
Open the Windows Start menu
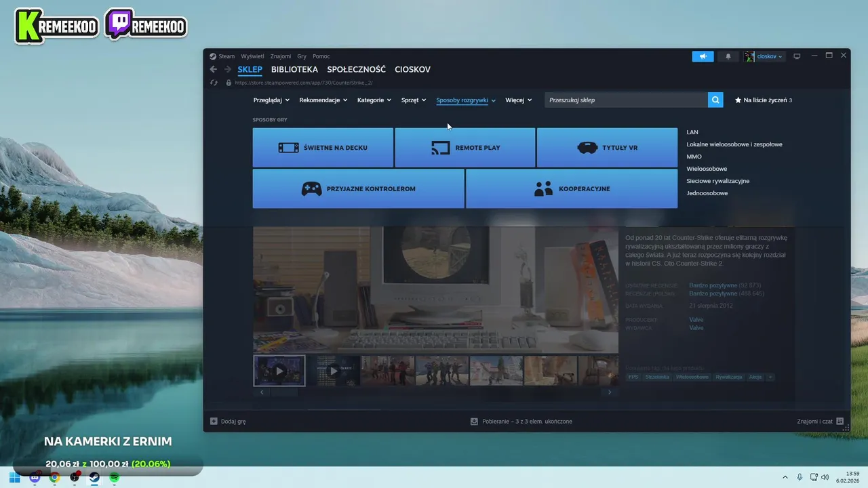point(14,477)
